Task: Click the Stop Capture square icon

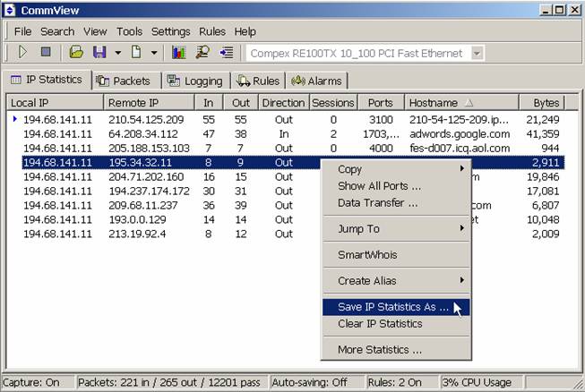Action: [46, 53]
